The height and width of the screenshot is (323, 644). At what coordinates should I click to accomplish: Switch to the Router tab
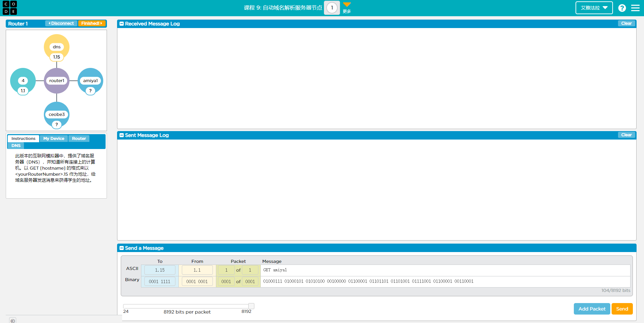(79, 139)
